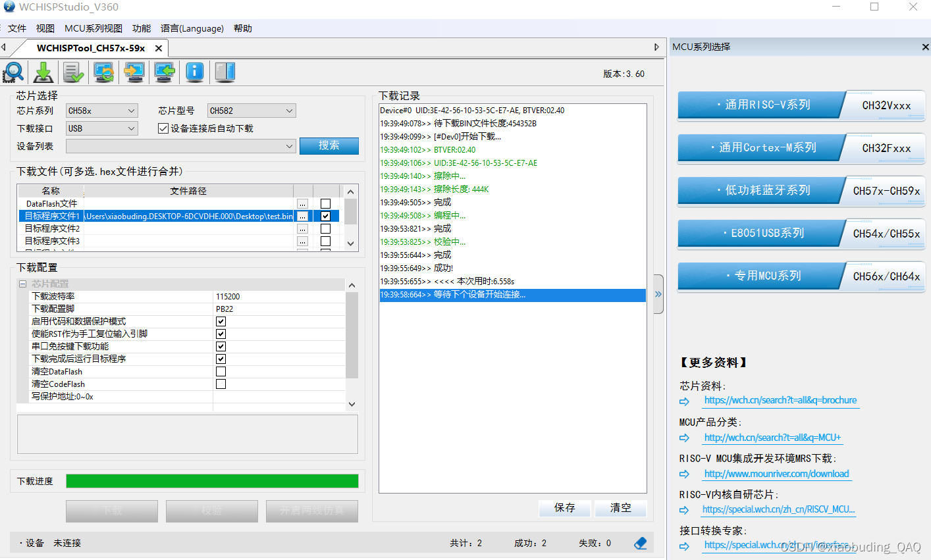The height and width of the screenshot is (560, 931).
Task: Open the 芯片系列 CH58x dropdown
Action: coord(102,111)
